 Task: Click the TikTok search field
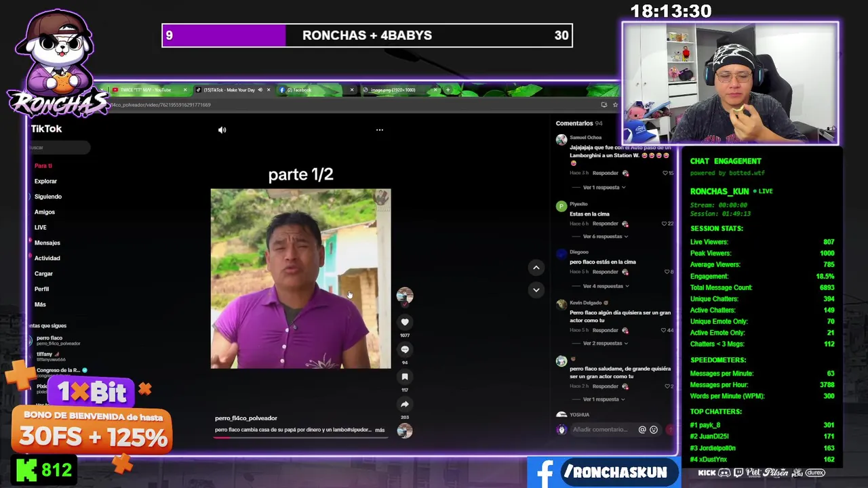point(59,147)
